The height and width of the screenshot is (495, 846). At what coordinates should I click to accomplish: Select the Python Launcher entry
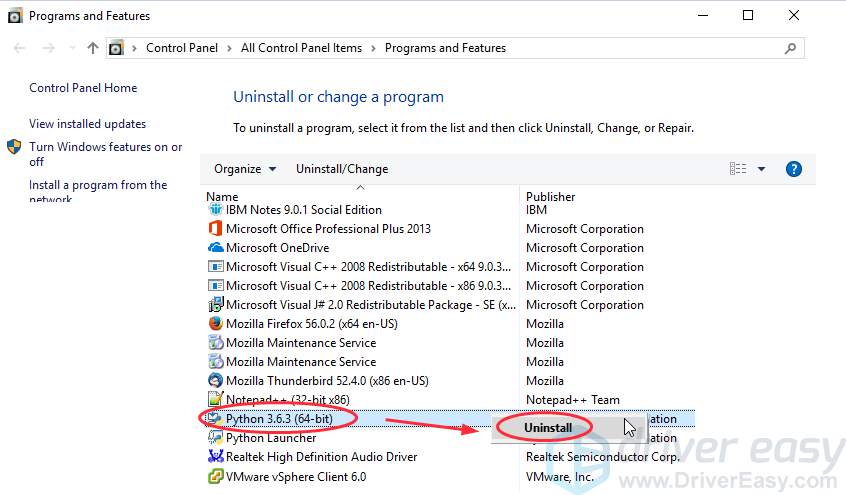270,438
